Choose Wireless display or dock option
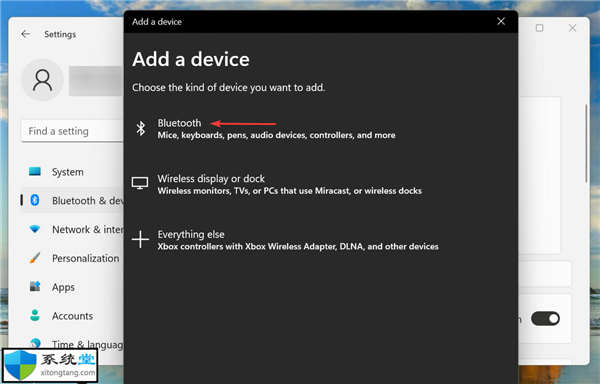The height and width of the screenshot is (384, 600). click(277, 184)
